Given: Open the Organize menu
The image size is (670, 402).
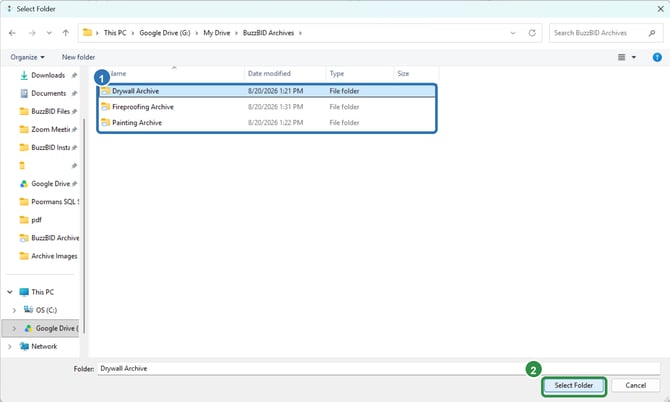Looking at the screenshot, I should [27, 57].
